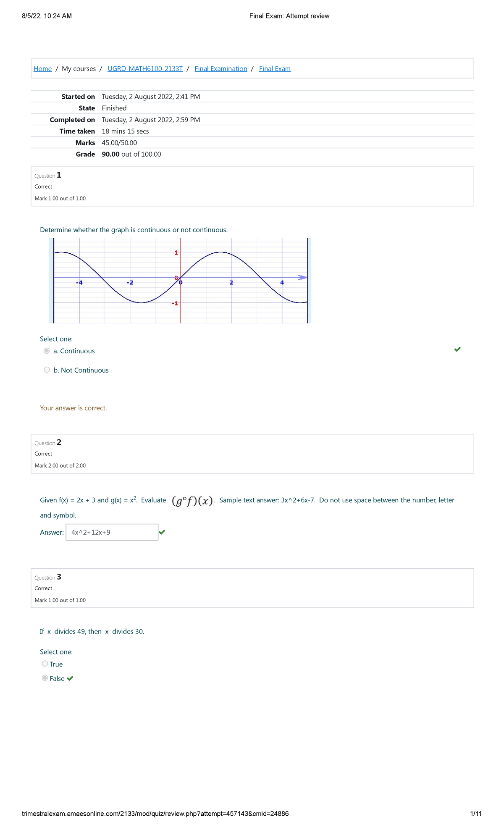Open the UGRD-MATH6100-2133T course link
Viewport: 504px width, 830px height.
point(145,68)
